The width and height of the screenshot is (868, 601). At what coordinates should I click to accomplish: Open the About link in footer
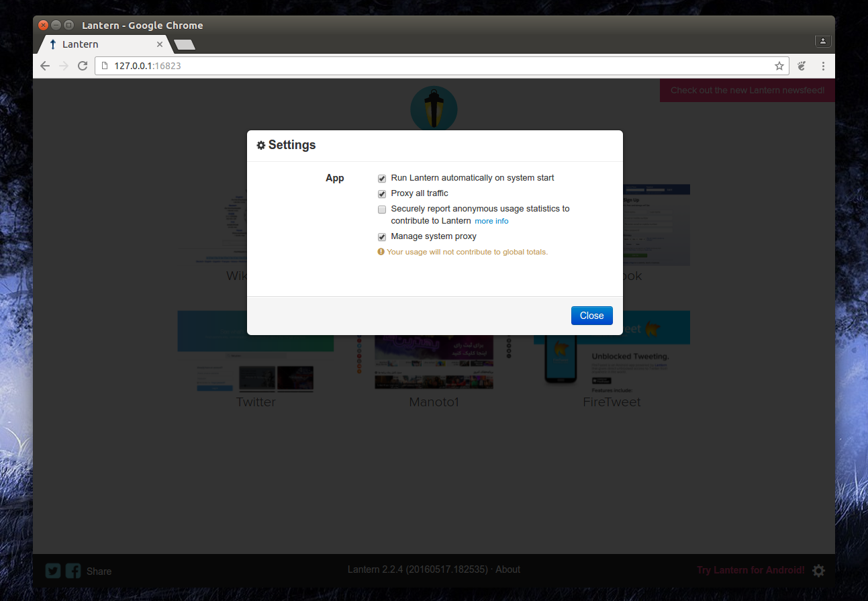(508, 569)
